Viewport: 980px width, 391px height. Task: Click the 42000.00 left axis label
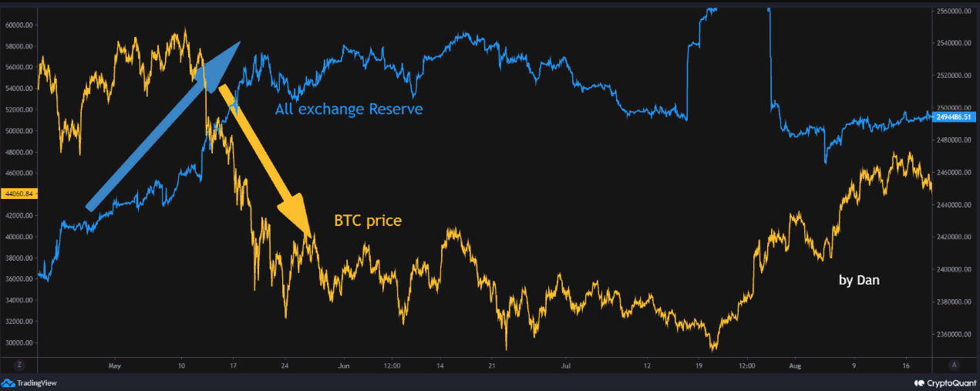click(x=19, y=215)
